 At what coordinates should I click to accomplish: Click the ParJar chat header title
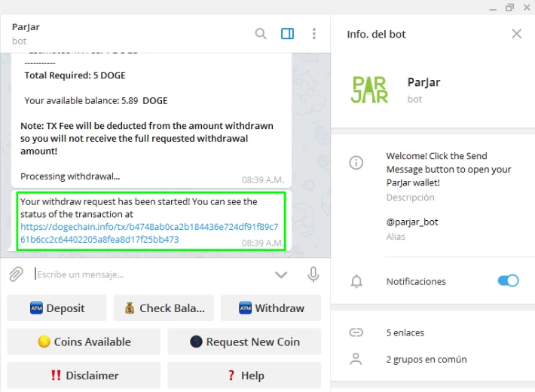(26, 27)
